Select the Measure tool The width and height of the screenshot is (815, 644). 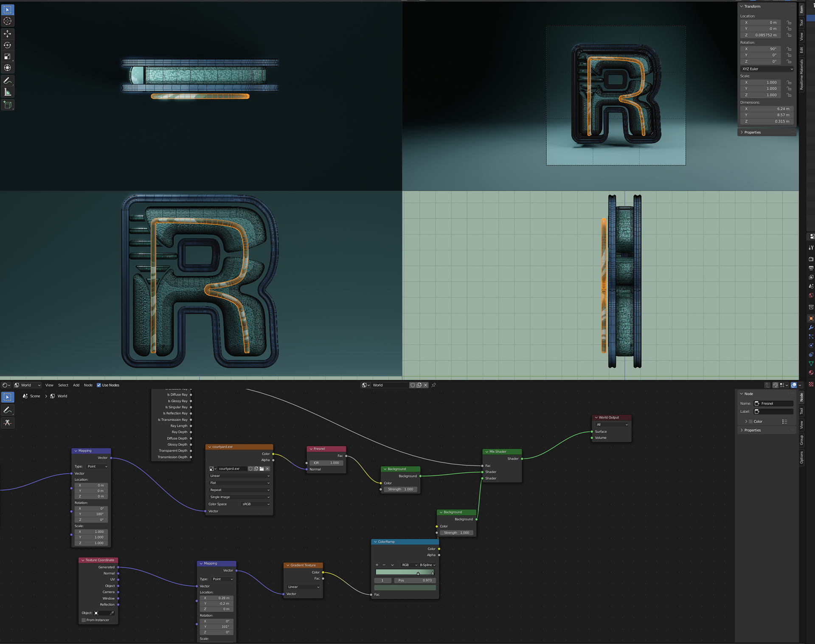point(8,92)
